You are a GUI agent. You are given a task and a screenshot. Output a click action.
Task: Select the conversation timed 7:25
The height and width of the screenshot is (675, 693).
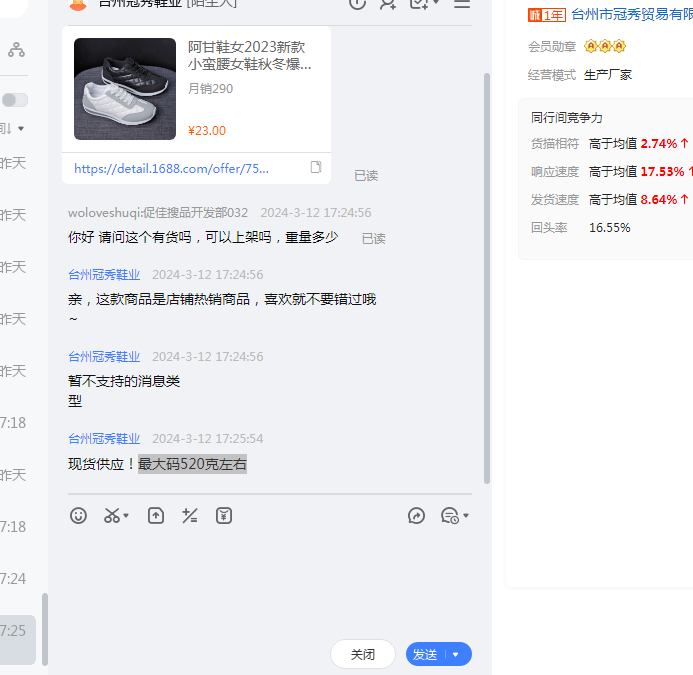(18, 640)
